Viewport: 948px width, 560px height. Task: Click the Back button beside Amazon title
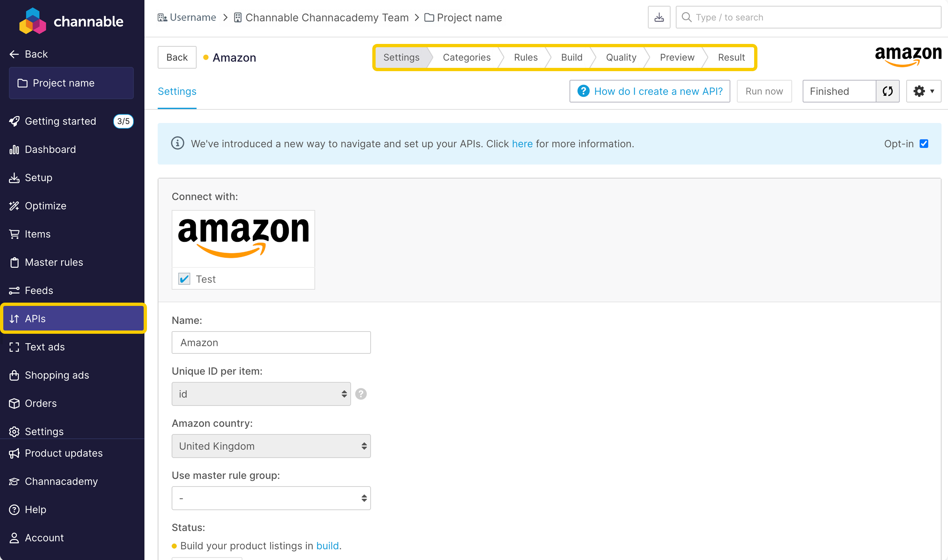point(177,57)
